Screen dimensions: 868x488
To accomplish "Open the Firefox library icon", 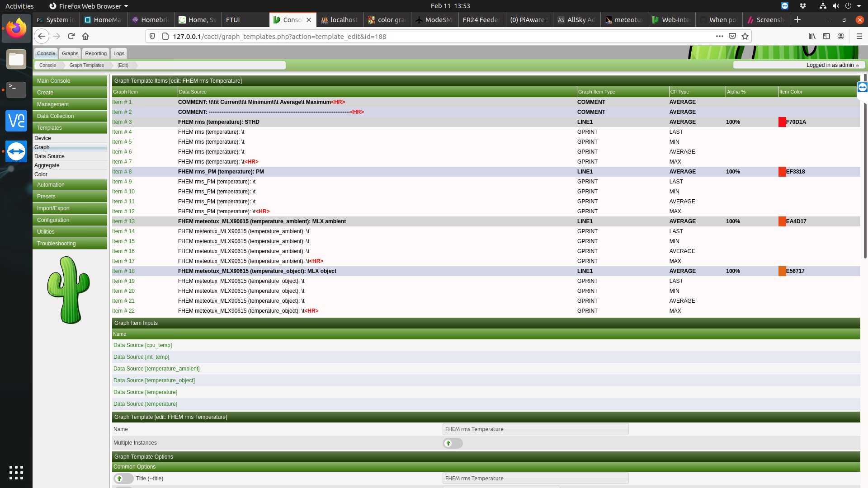I will (812, 36).
